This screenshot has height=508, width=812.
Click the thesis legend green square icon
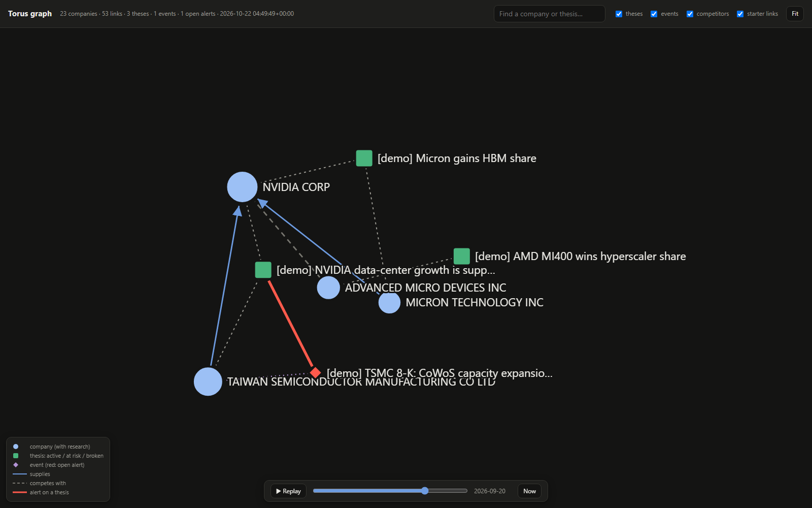[x=16, y=456]
